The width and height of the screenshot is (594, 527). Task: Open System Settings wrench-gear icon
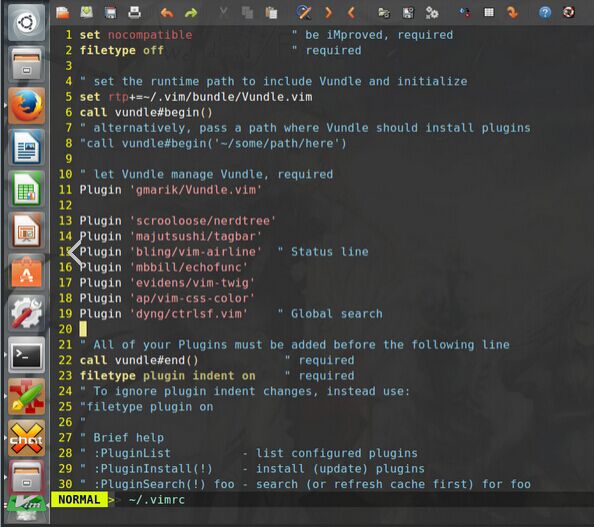point(27,314)
